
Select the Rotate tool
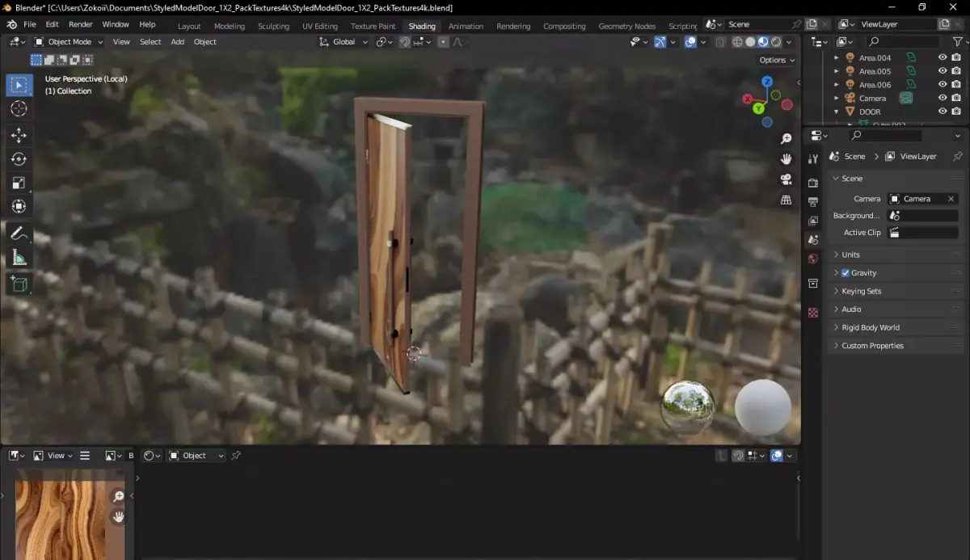[x=19, y=159]
